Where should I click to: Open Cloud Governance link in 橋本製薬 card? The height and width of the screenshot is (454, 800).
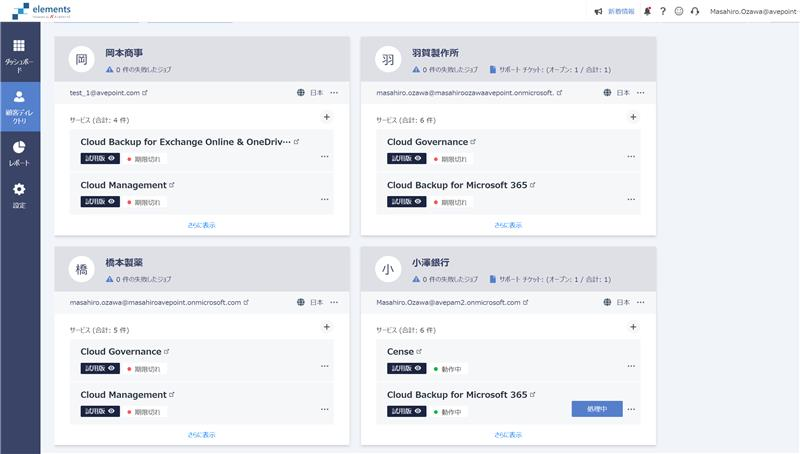(x=124, y=351)
